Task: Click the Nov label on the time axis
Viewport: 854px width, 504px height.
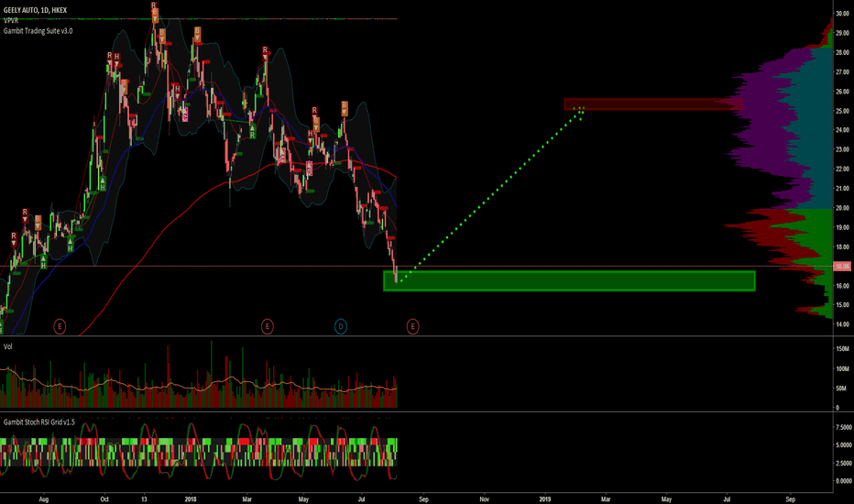Action: tap(484, 499)
